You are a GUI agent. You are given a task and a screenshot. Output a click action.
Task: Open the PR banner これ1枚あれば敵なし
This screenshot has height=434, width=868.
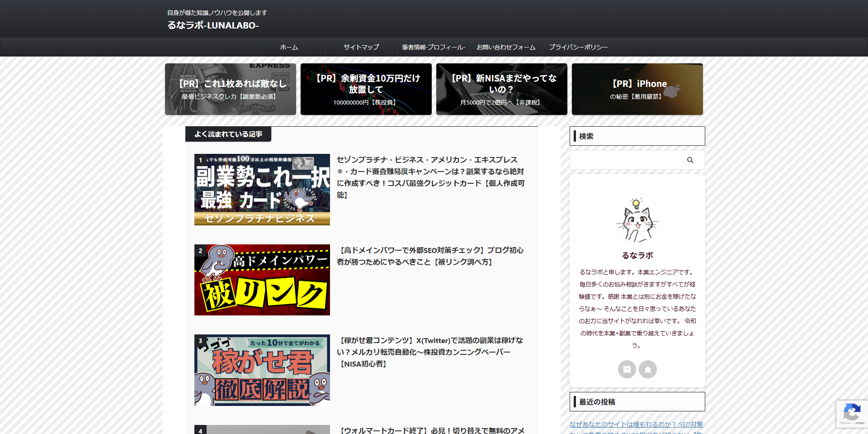click(x=231, y=89)
